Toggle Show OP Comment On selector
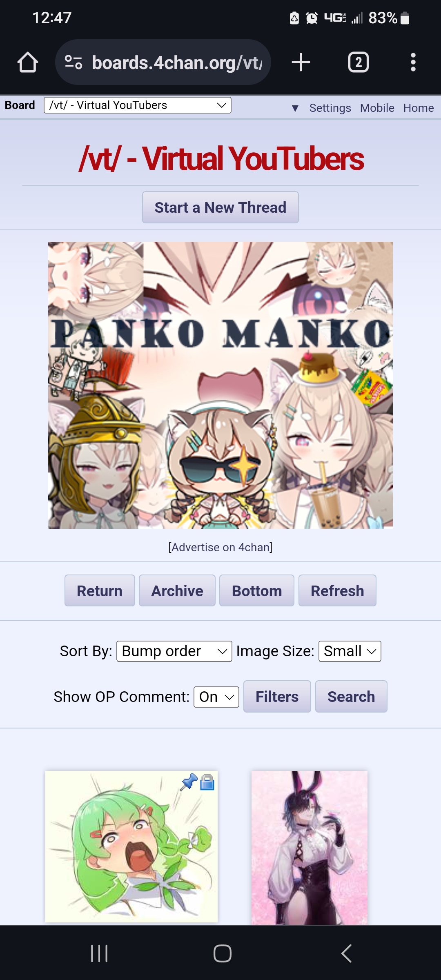441x980 pixels. pos(216,697)
